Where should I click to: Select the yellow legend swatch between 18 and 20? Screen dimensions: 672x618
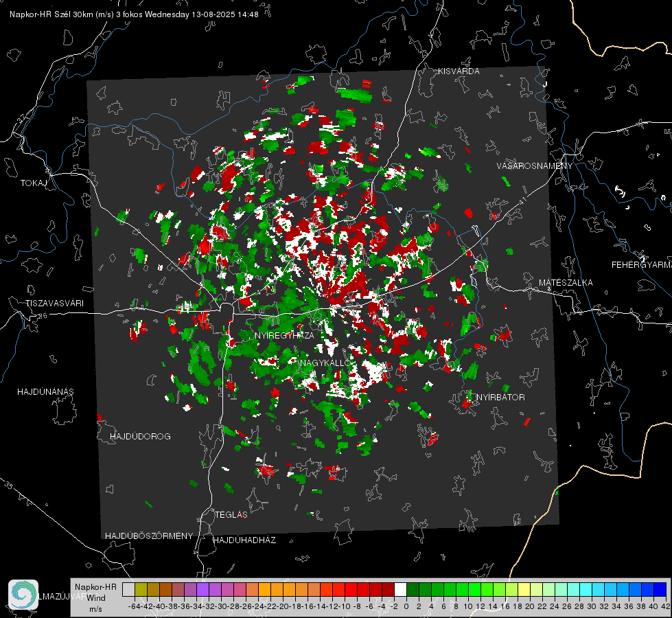pyautogui.click(x=524, y=590)
